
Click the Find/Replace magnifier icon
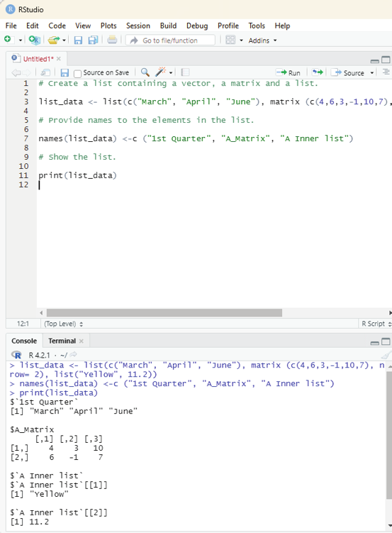click(145, 72)
